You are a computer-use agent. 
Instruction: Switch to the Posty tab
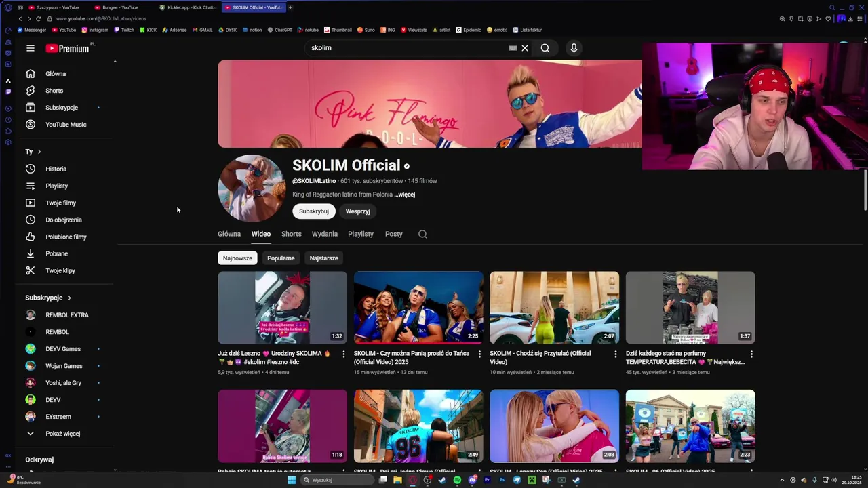coord(394,234)
